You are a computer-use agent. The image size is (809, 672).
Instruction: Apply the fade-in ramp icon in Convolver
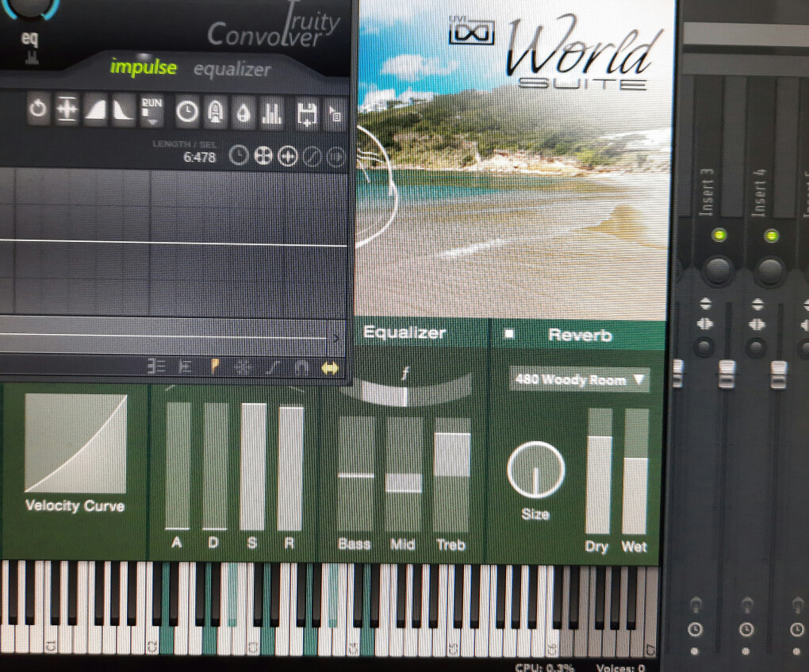point(95,109)
